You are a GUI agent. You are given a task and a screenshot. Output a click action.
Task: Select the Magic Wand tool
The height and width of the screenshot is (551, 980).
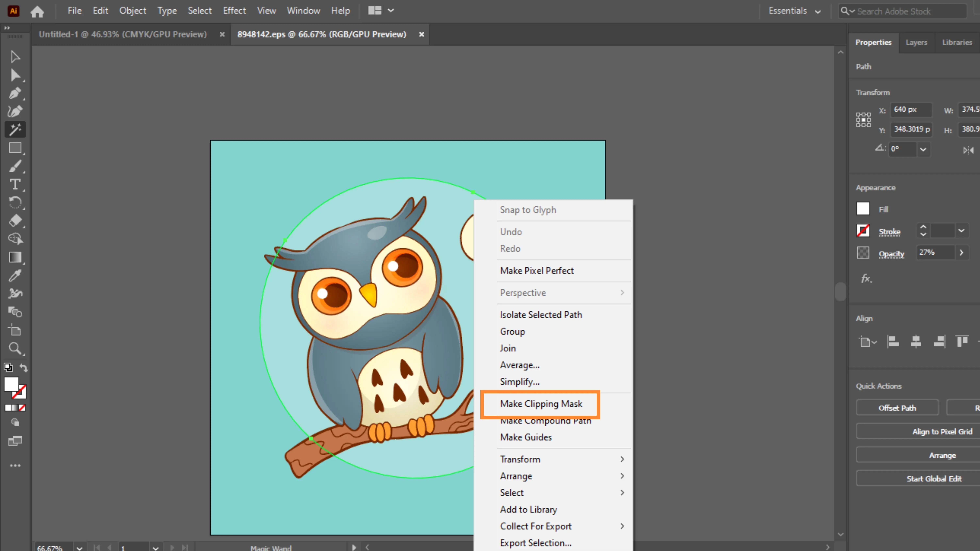15,130
